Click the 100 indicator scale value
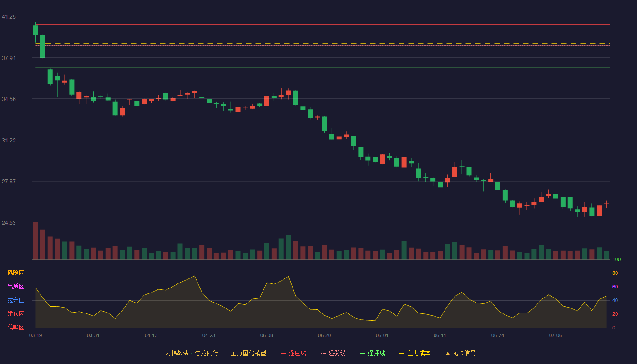637x364 pixels. tap(617, 259)
